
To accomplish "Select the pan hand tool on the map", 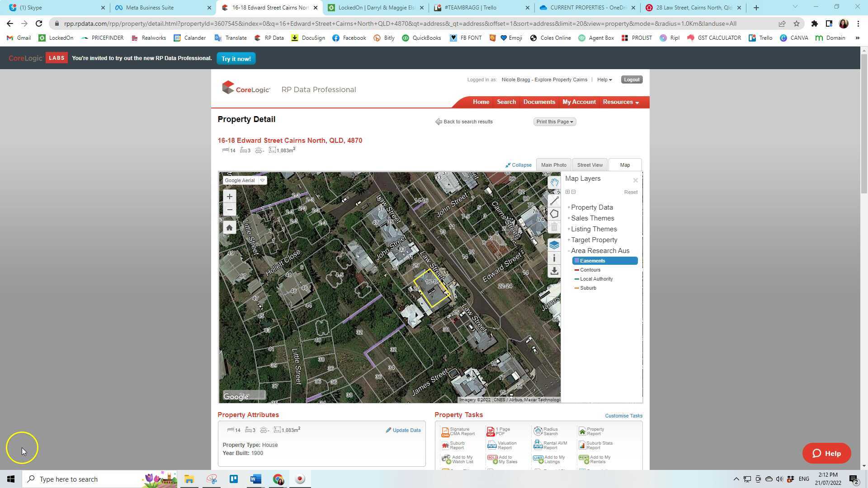I will 554,182.
